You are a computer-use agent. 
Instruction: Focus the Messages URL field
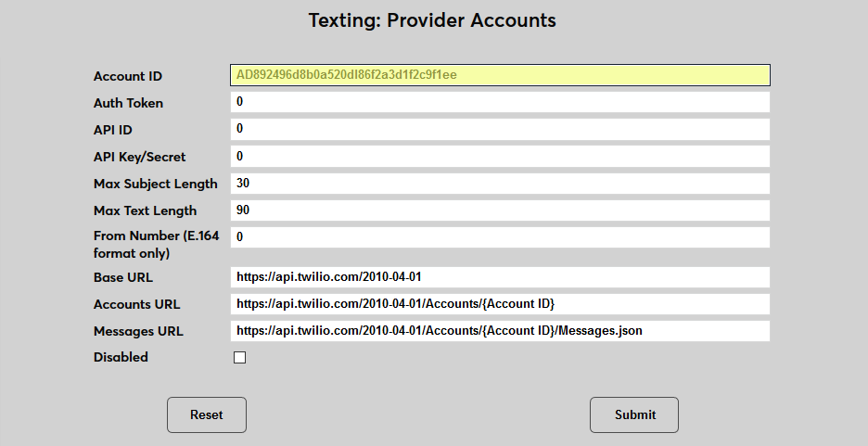point(500,331)
